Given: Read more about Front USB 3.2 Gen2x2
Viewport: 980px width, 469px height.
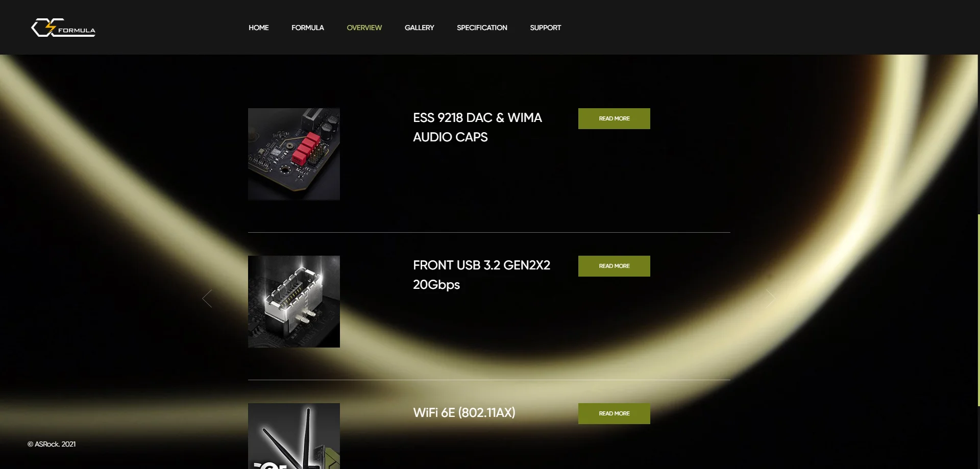Looking at the screenshot, I should (x=614, y=266).
